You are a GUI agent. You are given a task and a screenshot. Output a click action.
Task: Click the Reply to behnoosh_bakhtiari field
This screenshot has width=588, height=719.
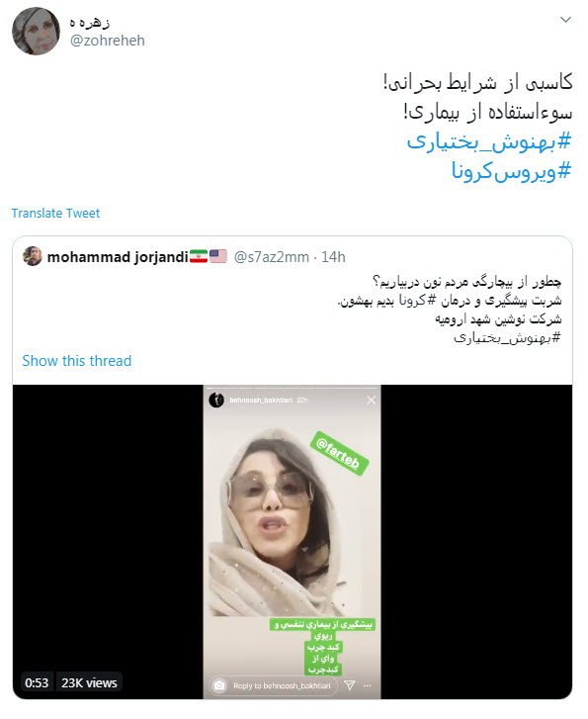[x=274, y=685]
